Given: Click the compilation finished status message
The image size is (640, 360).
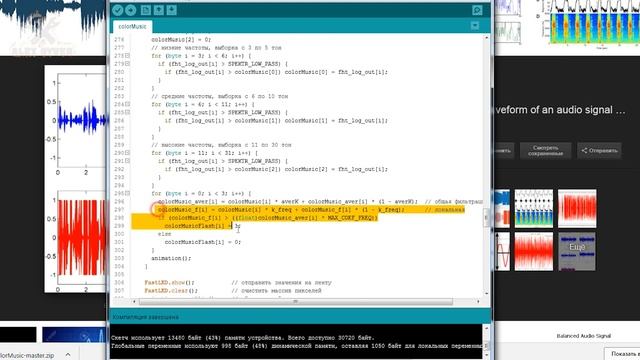Looking at the screenshot, I should [x=146, y=317].
